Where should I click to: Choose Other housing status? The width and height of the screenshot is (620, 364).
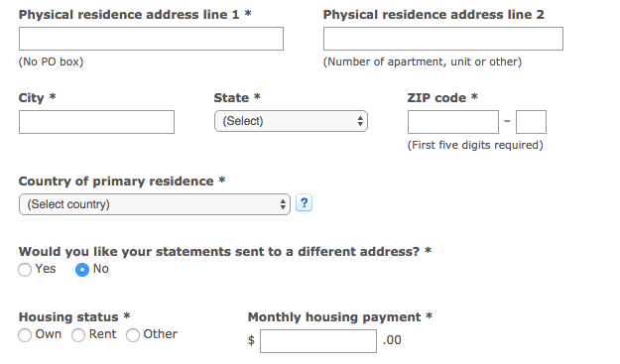[133, 335]
